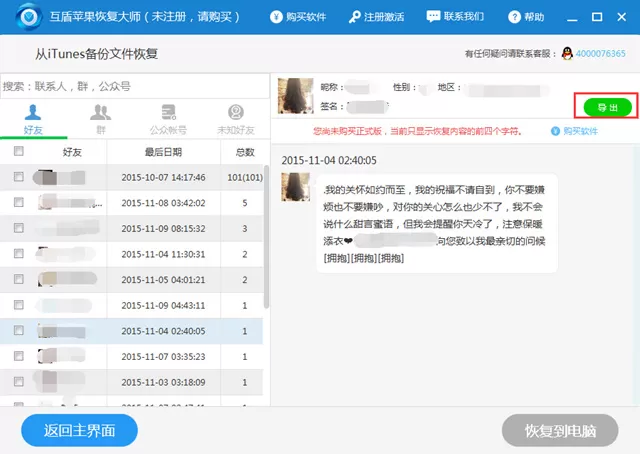
Task: Click the 恢复到电脑 restore button
Action: tap(560, 430)
